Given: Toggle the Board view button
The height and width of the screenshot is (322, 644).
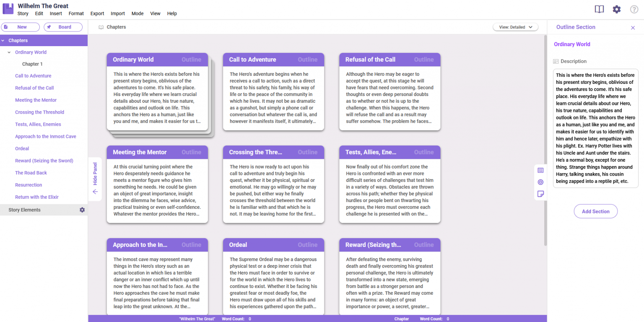Looking at the screenshot, I should click(x=63, y=26).
